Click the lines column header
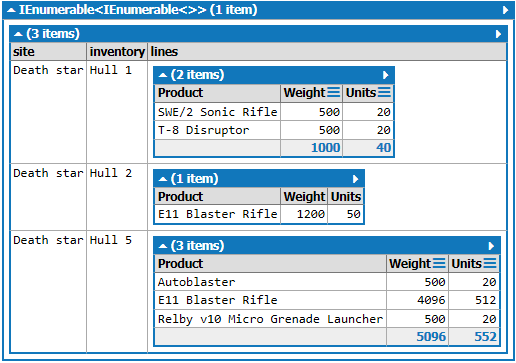The image size is (516, 363). pos(327,52)
